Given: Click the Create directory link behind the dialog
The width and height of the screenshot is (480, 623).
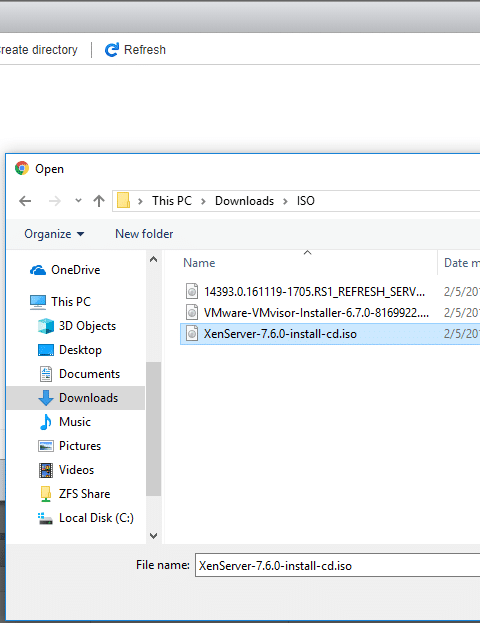Looking at the screenshot, I should [x=39, y=50].
